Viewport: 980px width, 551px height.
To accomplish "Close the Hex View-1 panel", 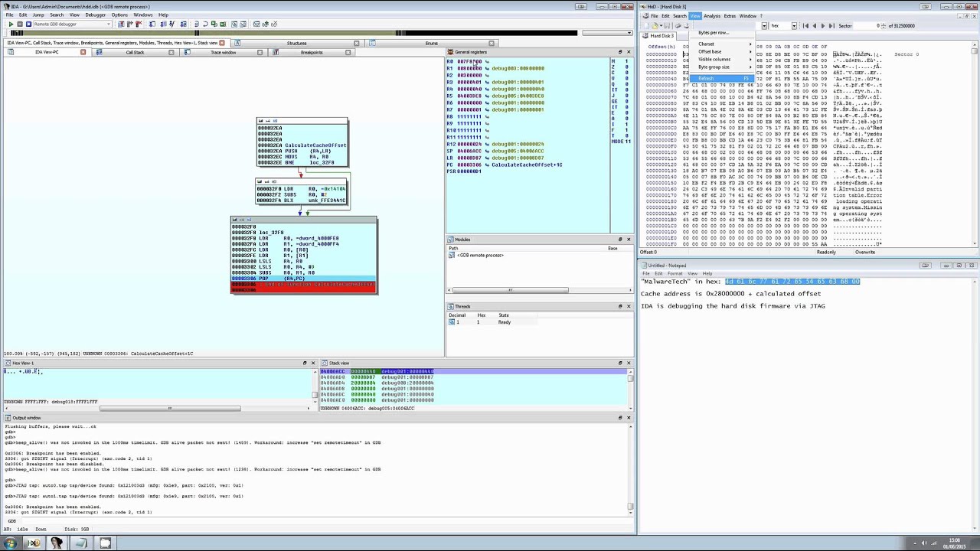I will [x=312, y=363].
